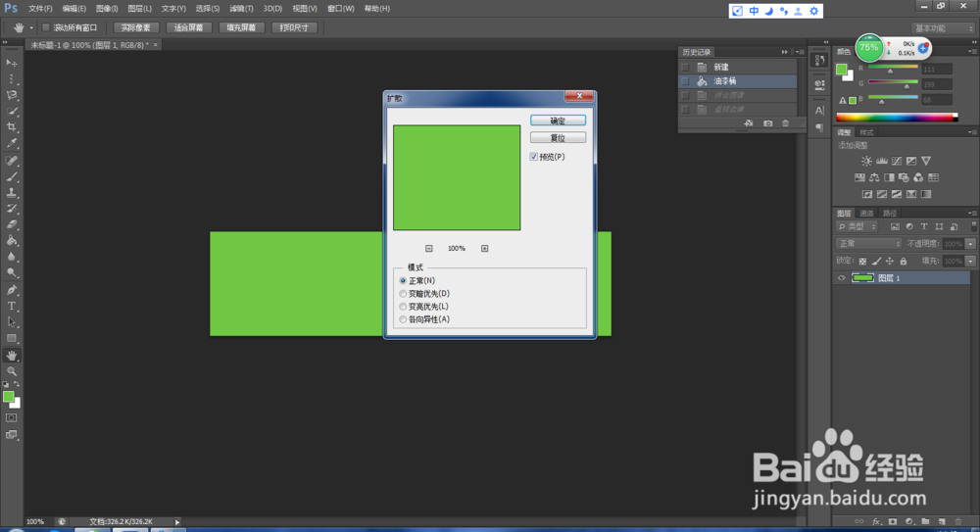Viewport: 980px width, 532px height.
Task: Open Character panel icon
Action: pos(819,111)
